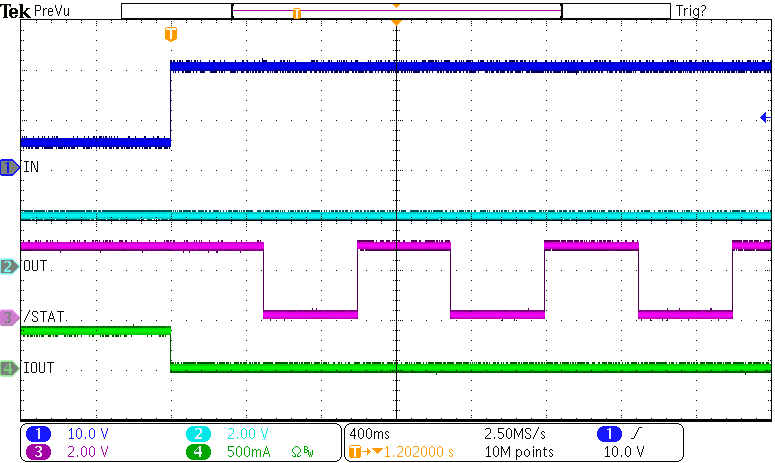775x463 pixels.
Task: Click the channel 3 /STAT ground marker
Action: [x=9, y=317]
